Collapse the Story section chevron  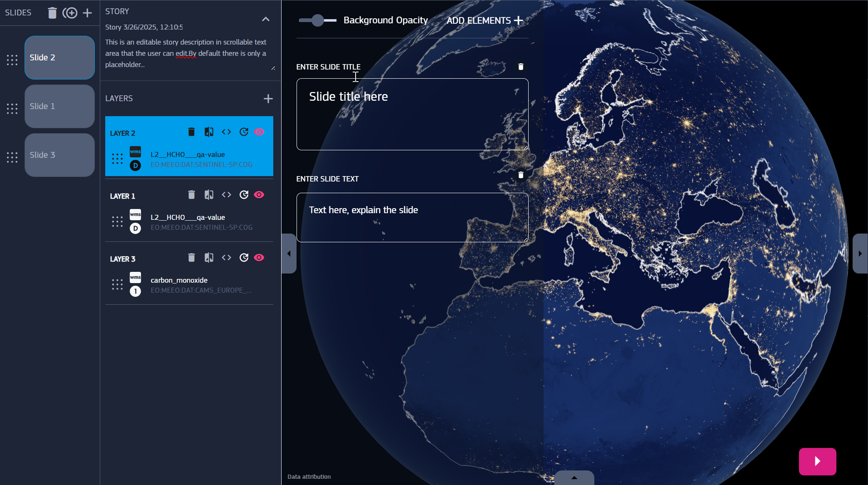coord(266,19)
